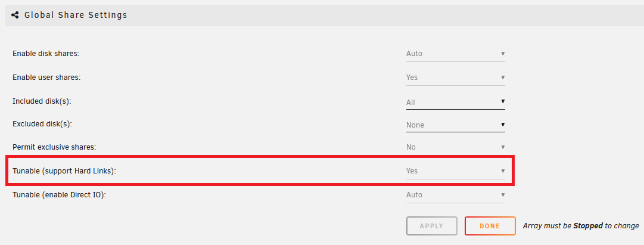Click the Global Share Settings header title
This screenshot has width=644, height=245.
[76, 15]
